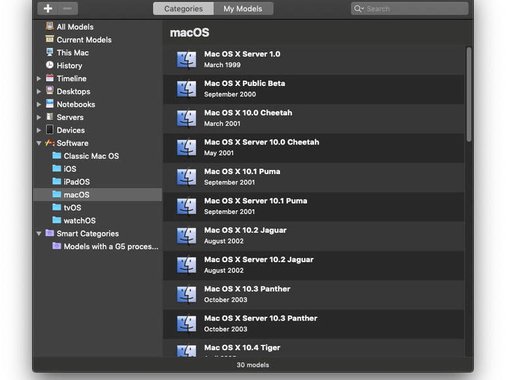Select the All Models icon
This screenshot has height=380, width=506.
coord(50,26)
